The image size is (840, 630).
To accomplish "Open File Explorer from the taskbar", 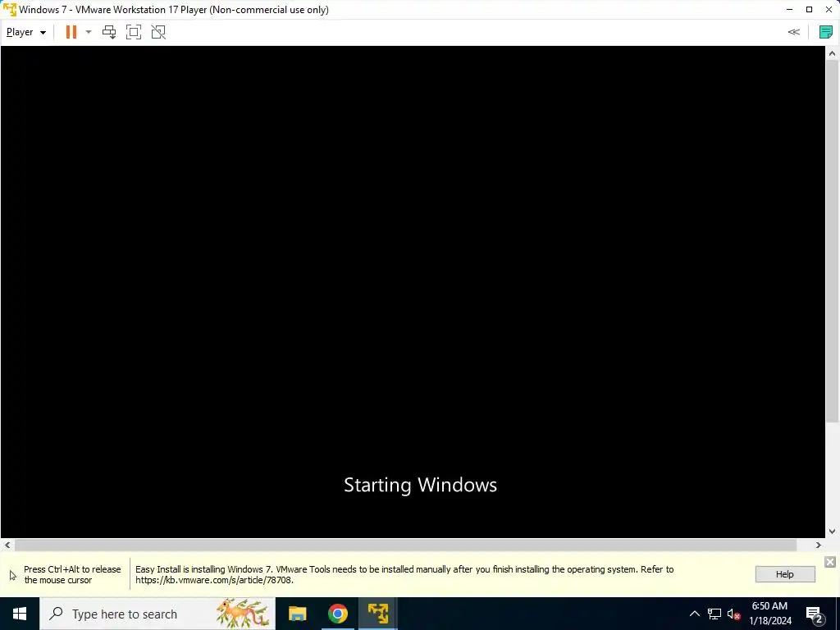I will 297,614.
